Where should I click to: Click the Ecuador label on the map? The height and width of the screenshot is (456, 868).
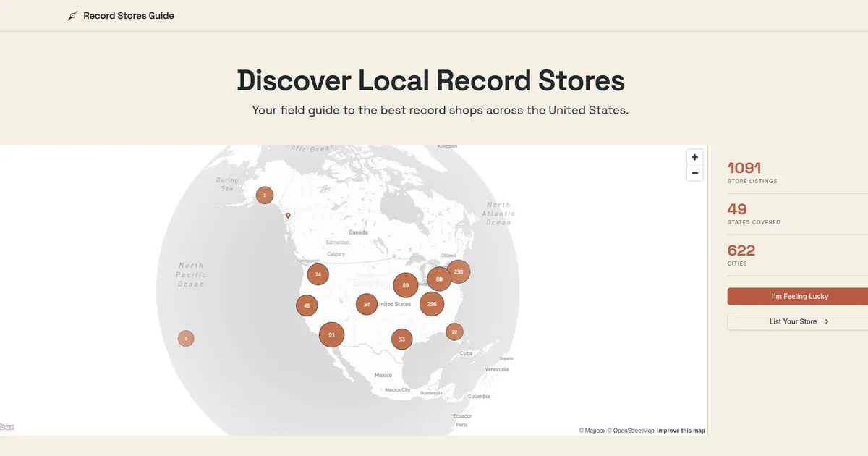point(462,416)
